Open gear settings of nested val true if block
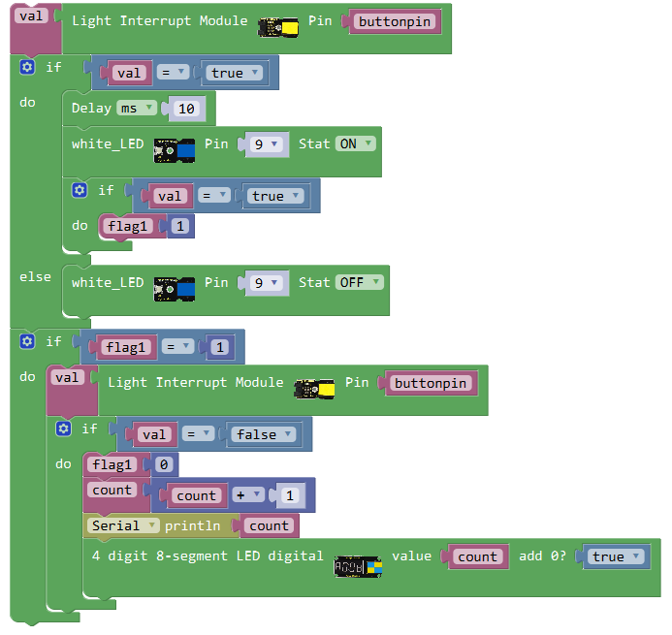 [x=80, y=190]
